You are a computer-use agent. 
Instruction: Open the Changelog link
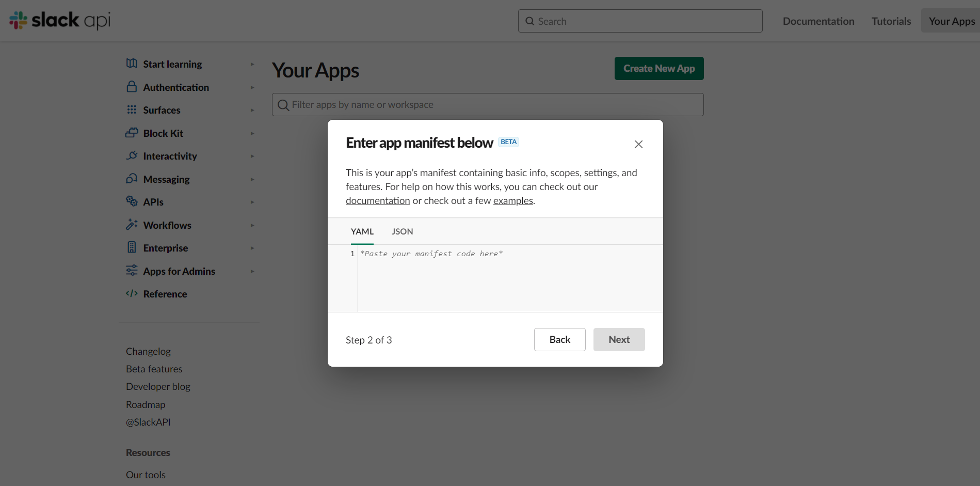(148, 351)
